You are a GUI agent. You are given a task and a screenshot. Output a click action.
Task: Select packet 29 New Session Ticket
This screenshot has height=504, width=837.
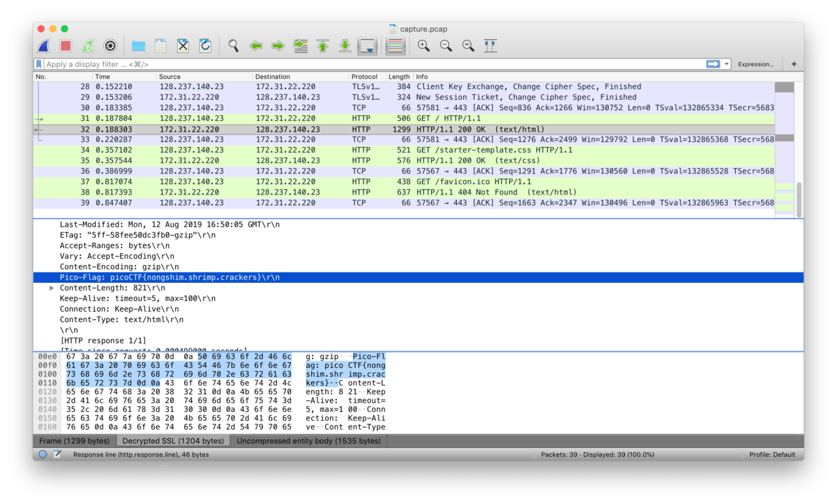(x=404, y=98)
